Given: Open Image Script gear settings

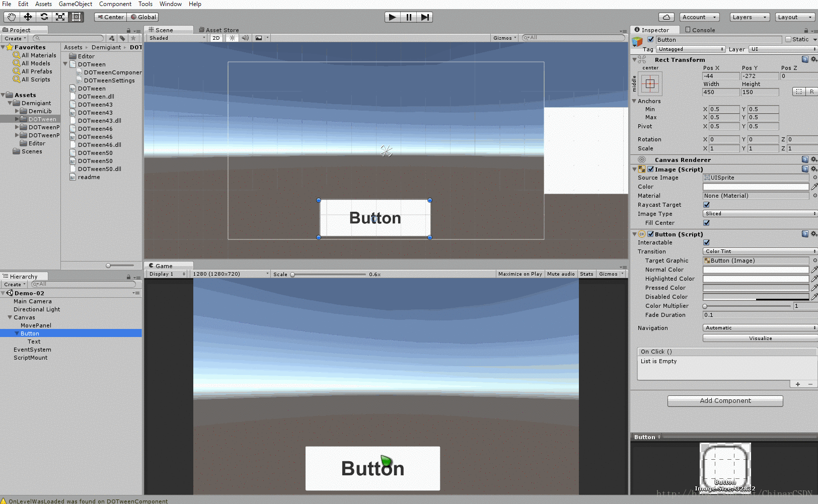Looking at the screenshot, I should [x=813, y=169].
